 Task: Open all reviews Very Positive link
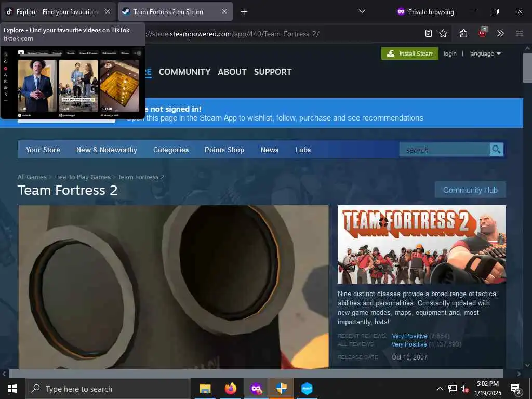(x=409, y=344)
